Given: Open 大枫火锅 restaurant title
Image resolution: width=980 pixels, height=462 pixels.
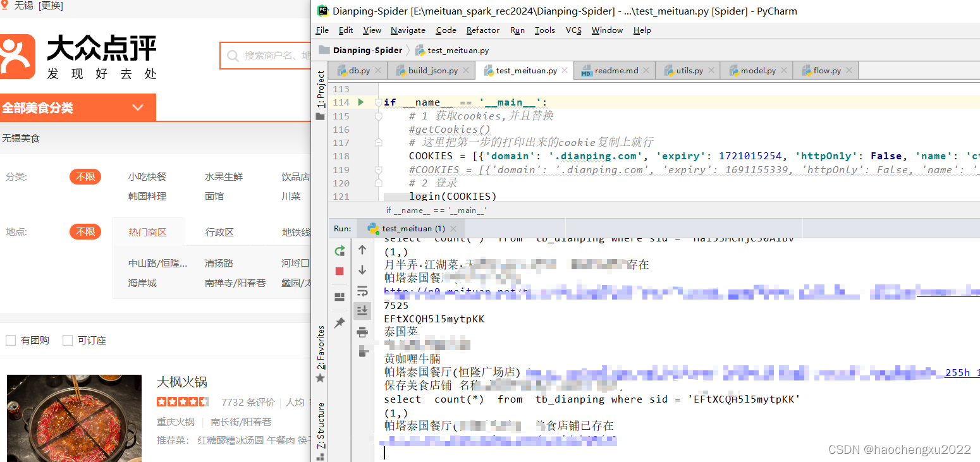Looking at the screenshot, I should pos(182,382).
